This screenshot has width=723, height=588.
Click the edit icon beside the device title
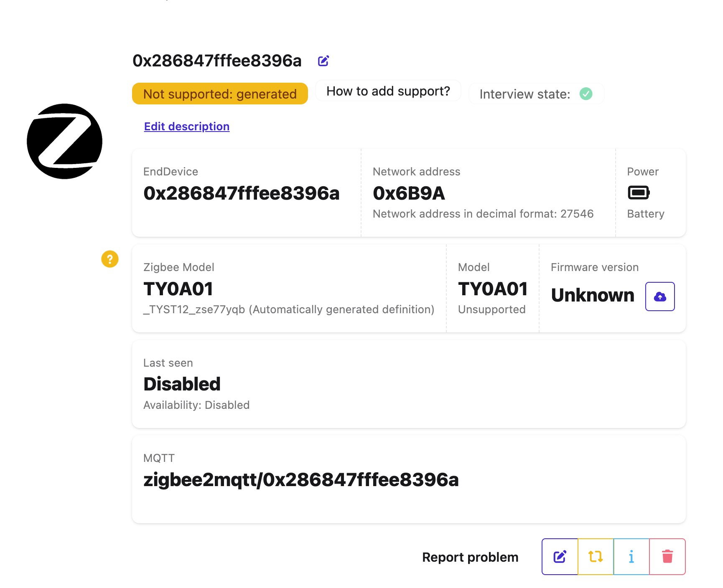click(x=323, y=61)
